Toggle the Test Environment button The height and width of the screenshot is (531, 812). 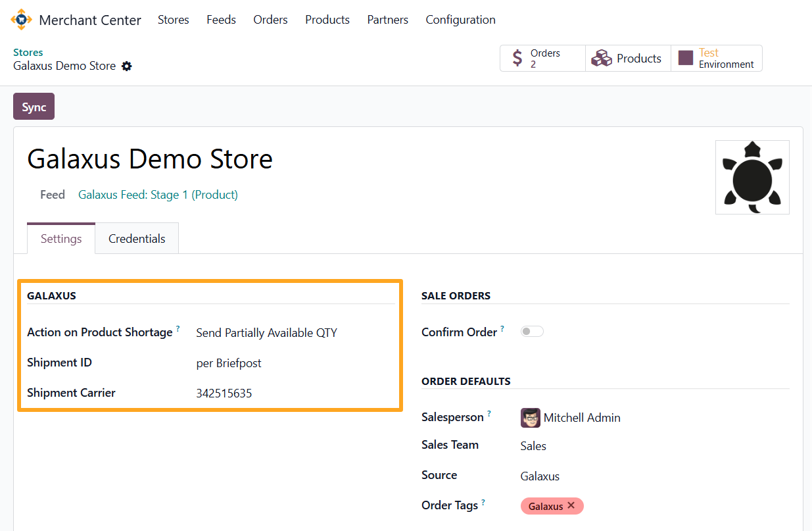[717, 58]
